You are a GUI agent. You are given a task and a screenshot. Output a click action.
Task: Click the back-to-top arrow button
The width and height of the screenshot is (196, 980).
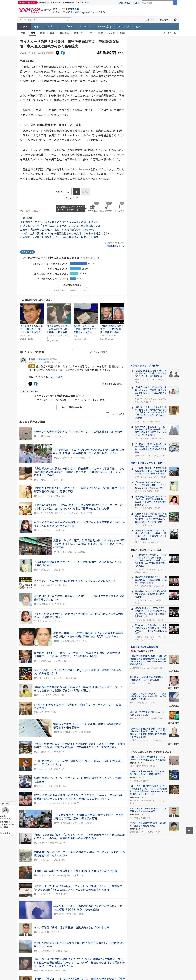(189, 831)
